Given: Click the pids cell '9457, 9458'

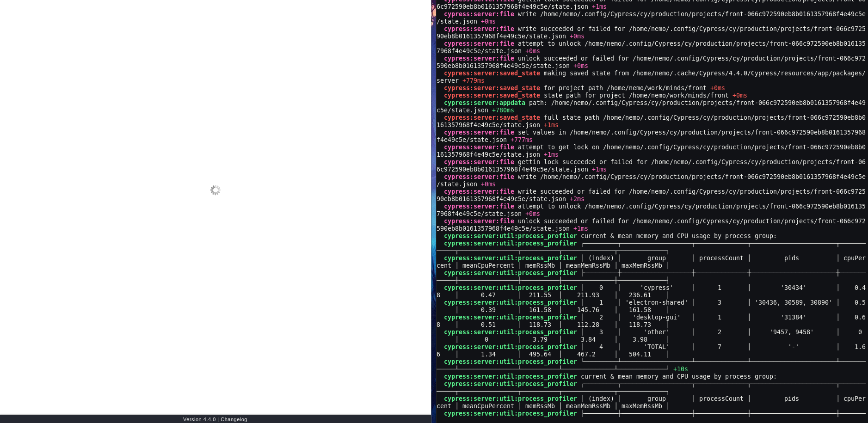Looking at the screenshot, I should [791, 332].
